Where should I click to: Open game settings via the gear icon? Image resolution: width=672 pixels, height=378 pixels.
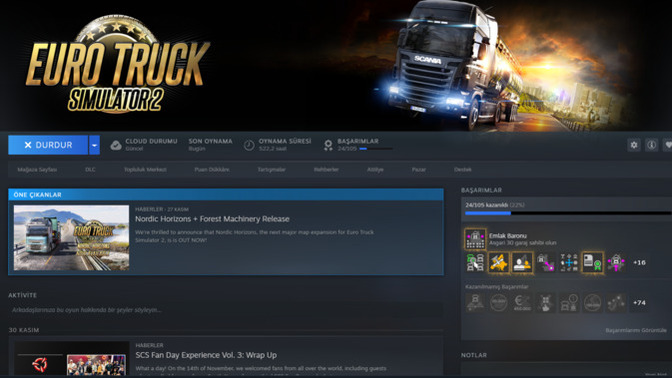(x=634, y=145)
